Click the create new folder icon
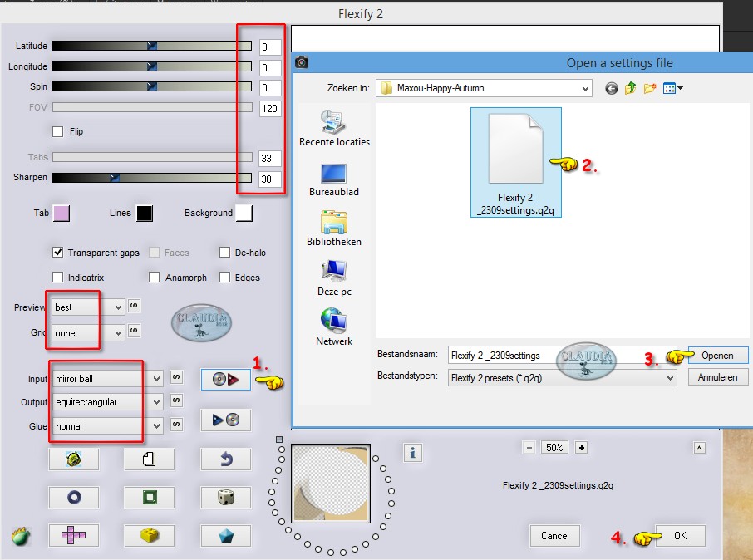 click(650, 88)
